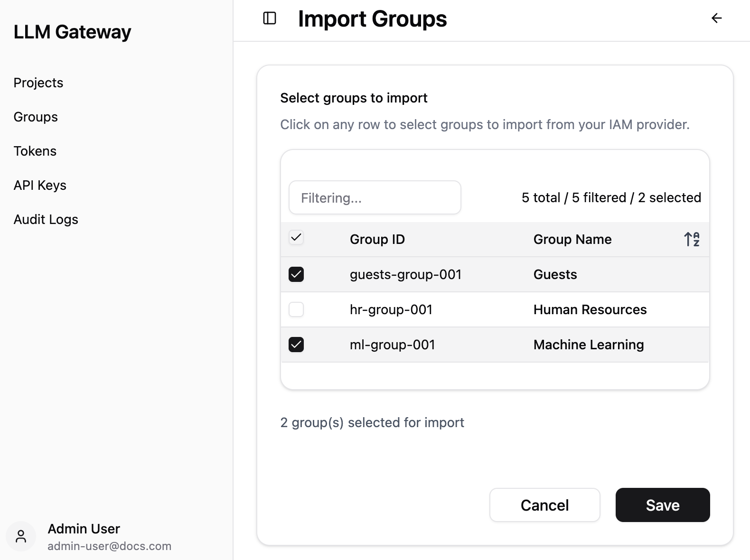Uncheck the ml-group-001 checkbox
This screenshot has height=560, width=750.
click(296, 345)
